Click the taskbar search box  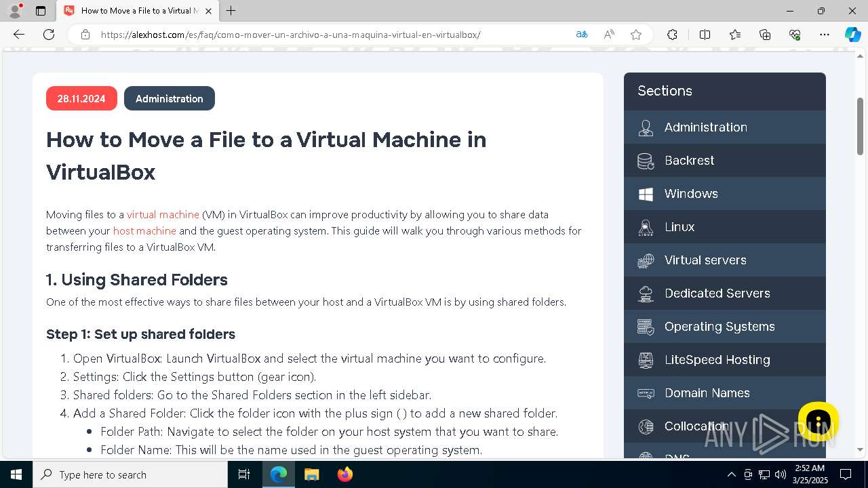pos(130,474)
